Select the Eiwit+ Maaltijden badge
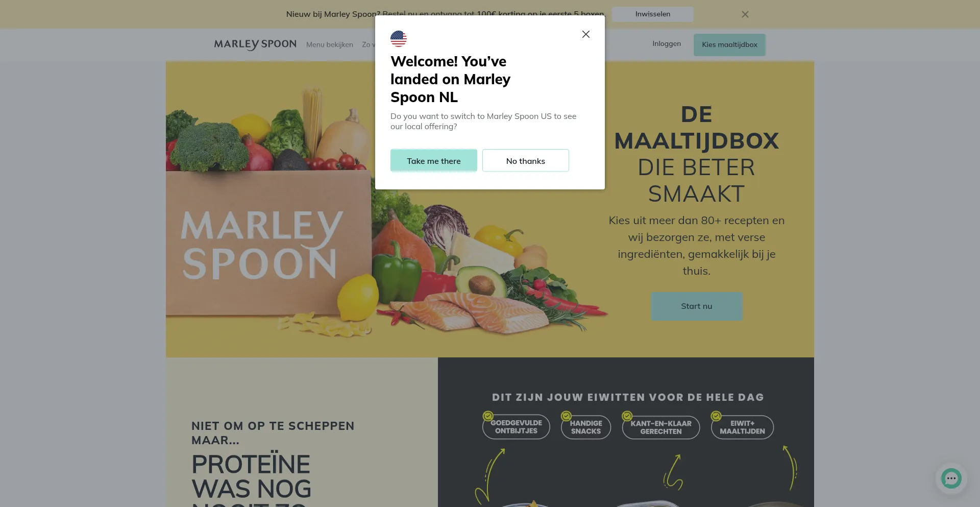Viewport: 980px width, 507px height. click(742, 427)
